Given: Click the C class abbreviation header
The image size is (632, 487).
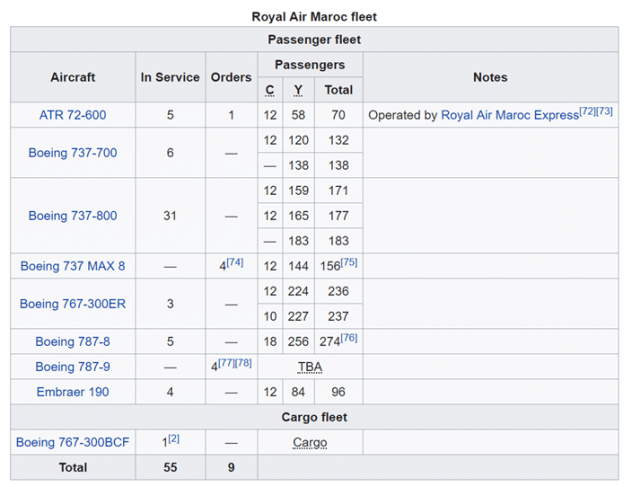Looking at the screenshot, I should pyautogui.click(x=270, y=90).
